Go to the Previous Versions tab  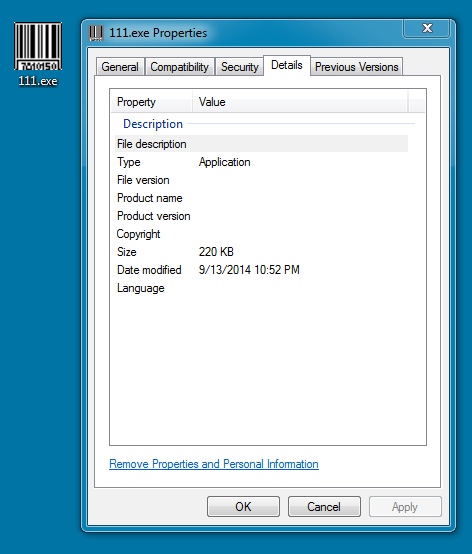click(356, 67)
